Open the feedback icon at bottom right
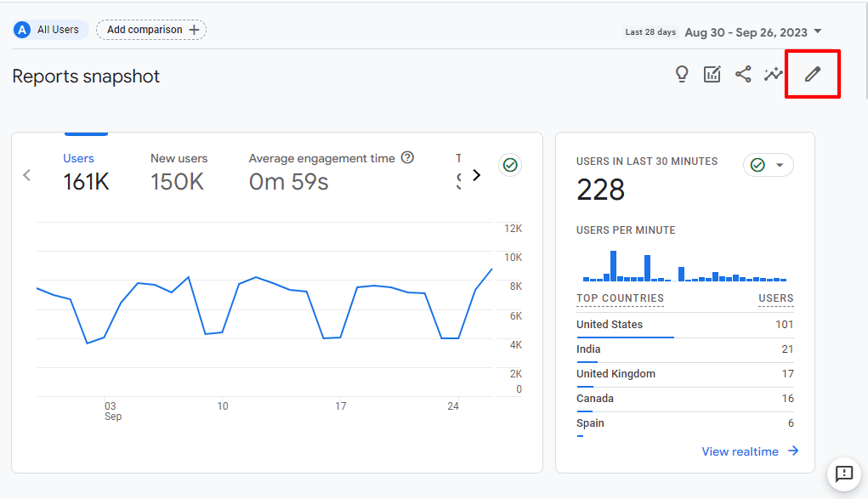The width and height of the screenshot is (868, 499). coord(843,474)
